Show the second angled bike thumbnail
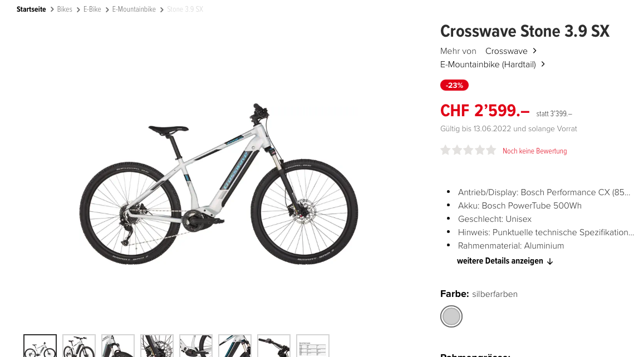This screenshot has height=357, width=644. 79,346
